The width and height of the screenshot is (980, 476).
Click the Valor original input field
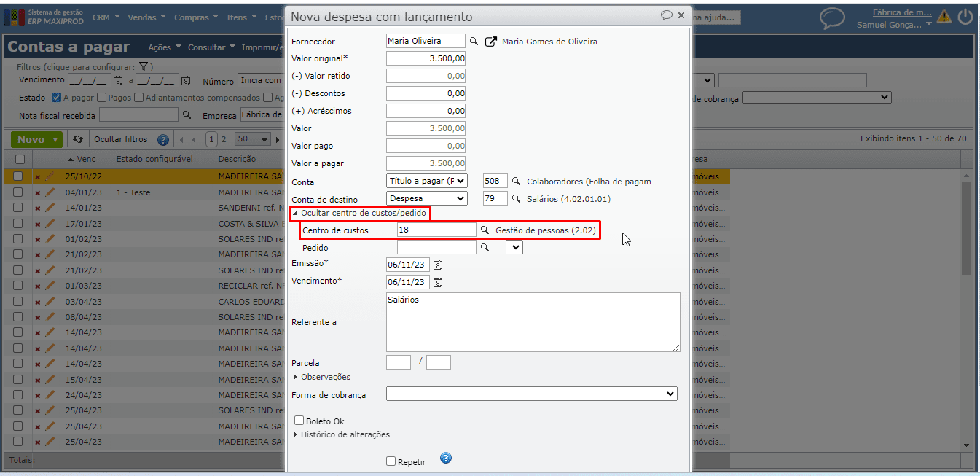pyautogui.click(x=426, y=58)
